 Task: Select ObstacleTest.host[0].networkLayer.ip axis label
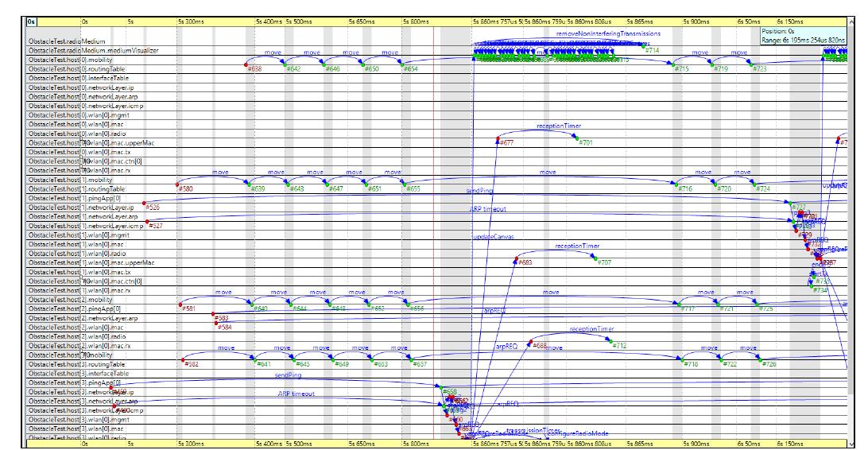pos(81,87)
